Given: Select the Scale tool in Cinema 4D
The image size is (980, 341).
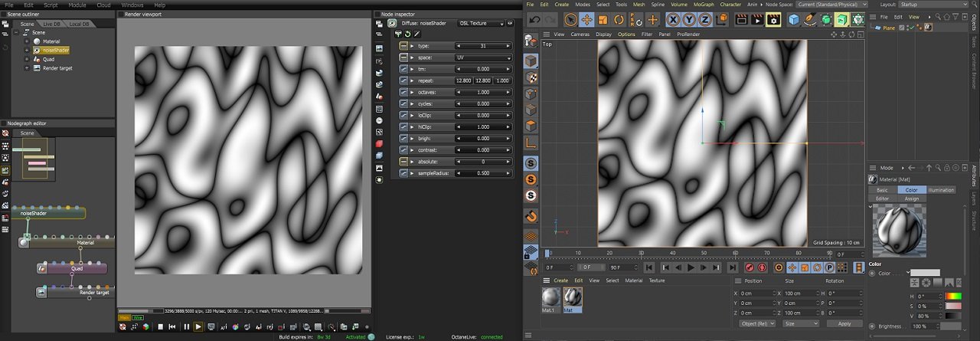Looking at the screenshot, I should [603, 20].
